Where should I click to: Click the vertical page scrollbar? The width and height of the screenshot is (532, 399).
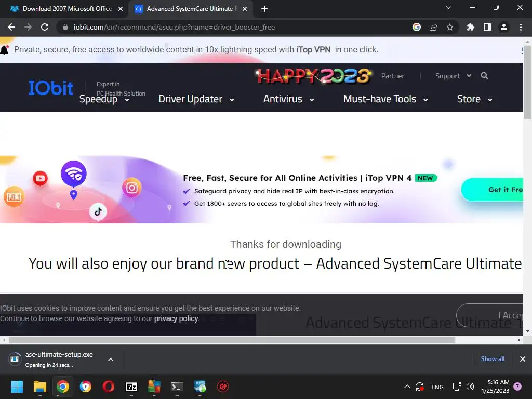pyautogui.click(x=527, y=83)
